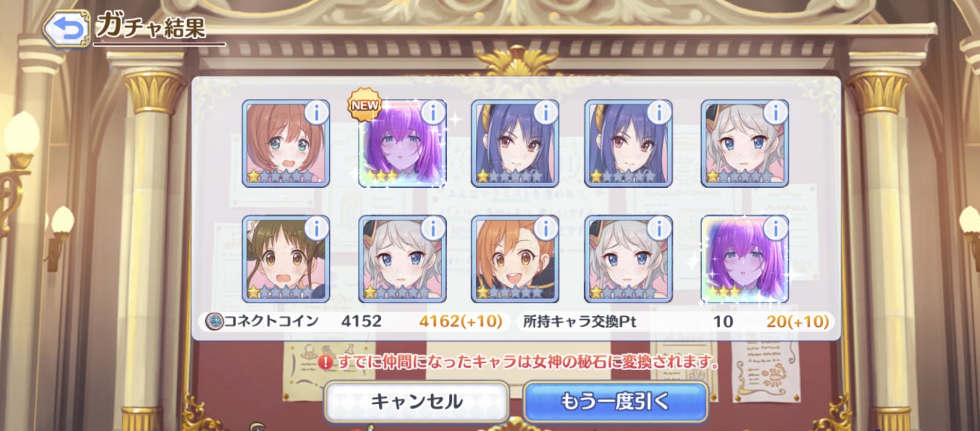Select the NEW three-star purple-haired portrait
980x431 pixels.
tap(402, 143)
